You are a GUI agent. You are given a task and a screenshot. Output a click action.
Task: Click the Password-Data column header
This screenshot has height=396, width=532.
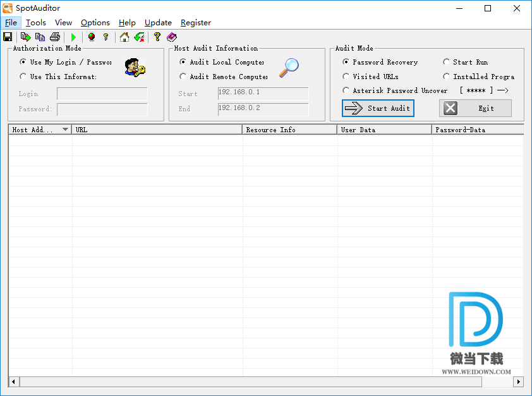pyautogui.click(x=478, y=130)
